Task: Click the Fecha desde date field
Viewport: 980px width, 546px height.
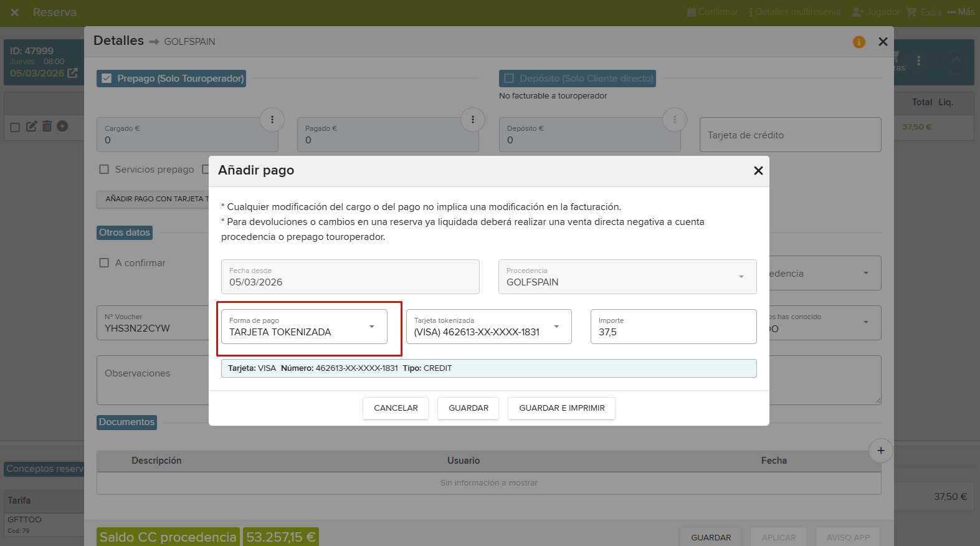Action: 350,277
